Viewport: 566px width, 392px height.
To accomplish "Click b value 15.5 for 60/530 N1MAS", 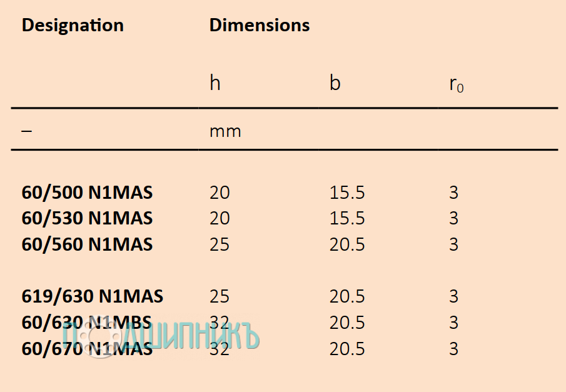I will (347, 218).
